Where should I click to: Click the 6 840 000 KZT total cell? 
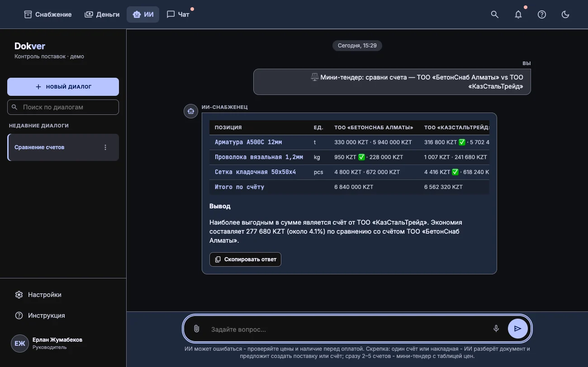tap(354, 187)
